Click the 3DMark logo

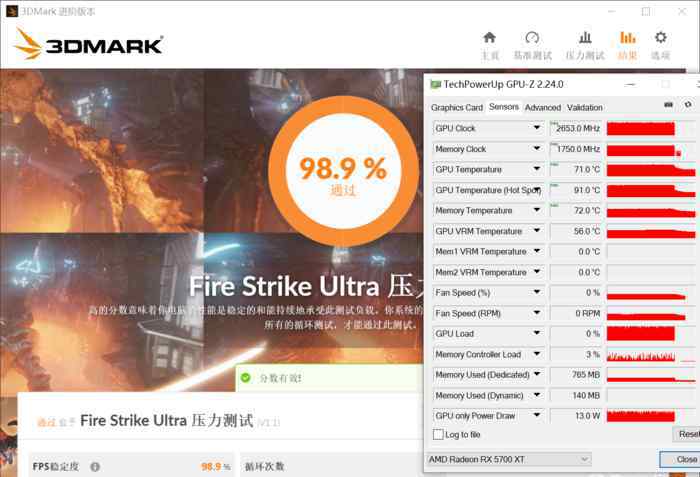click(x=89, y=44)
